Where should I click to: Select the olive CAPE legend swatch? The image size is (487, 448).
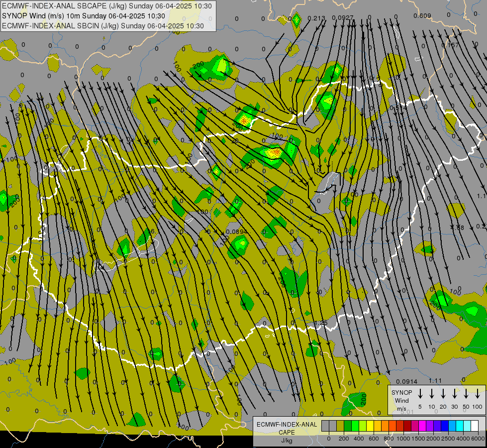tap(340, 426)
